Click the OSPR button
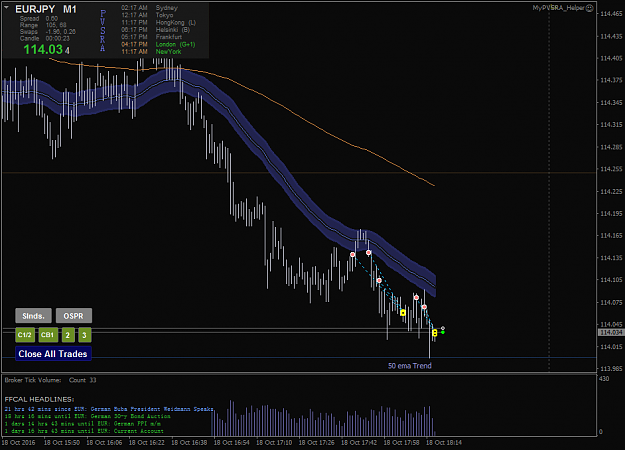The image size is (625, 450). pos(74,316)
